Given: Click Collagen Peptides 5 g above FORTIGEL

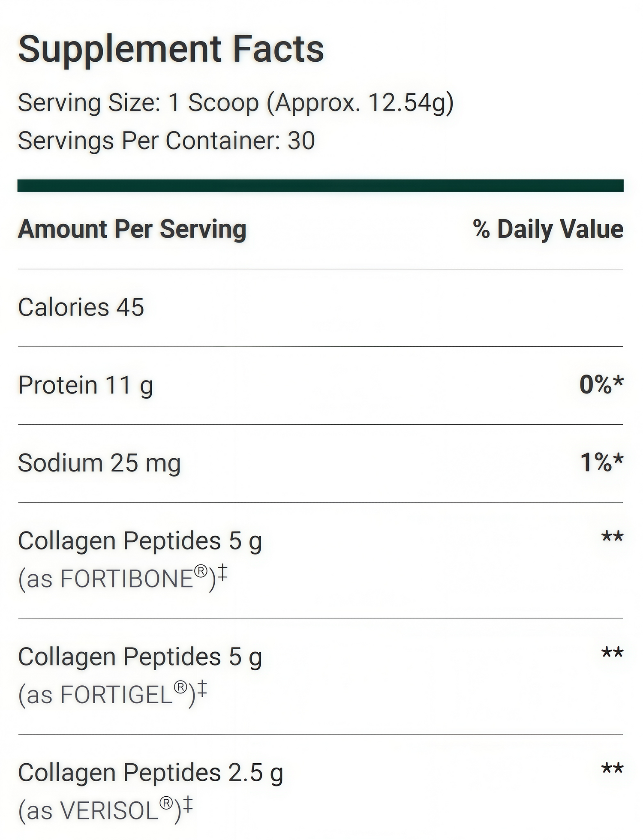Looking at the screenshot, I should click(x=140, y=657).
